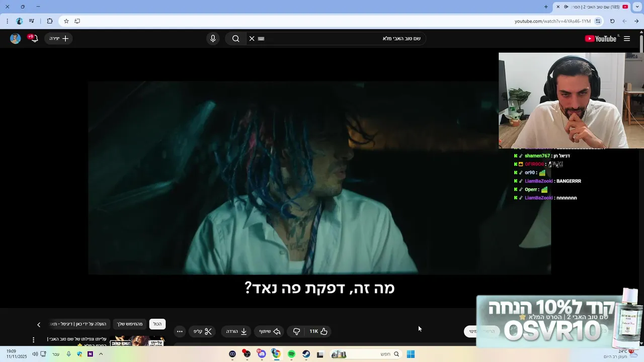
Task: Open the volume speaker tray icon
Action: pos(35,354)
